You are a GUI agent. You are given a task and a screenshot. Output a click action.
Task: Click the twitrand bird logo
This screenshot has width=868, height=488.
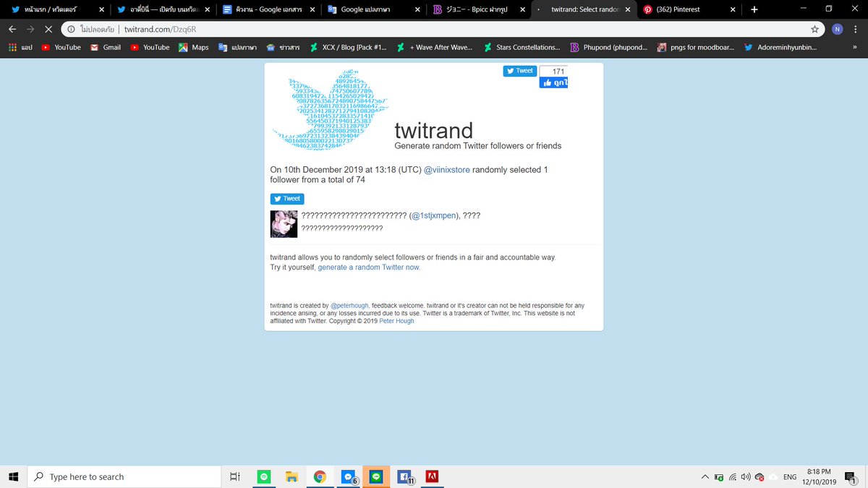pyautogui.click(x=332, y=108)
